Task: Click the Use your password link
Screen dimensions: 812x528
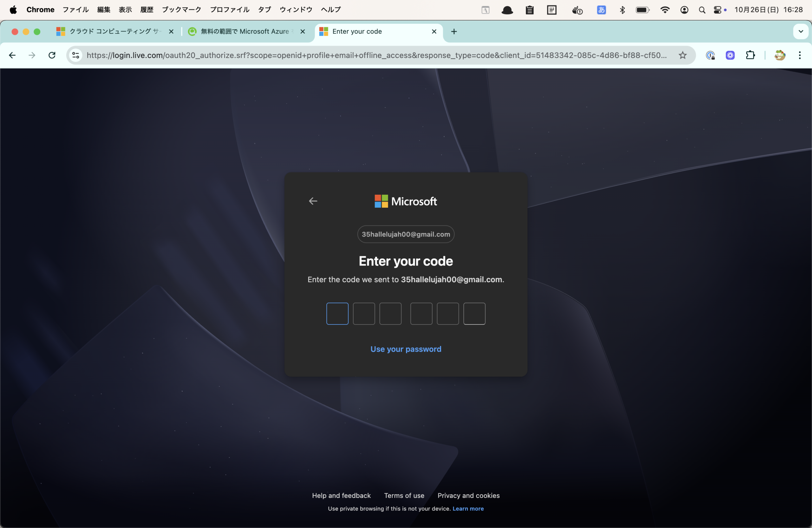Action: (x=406, y=349)
